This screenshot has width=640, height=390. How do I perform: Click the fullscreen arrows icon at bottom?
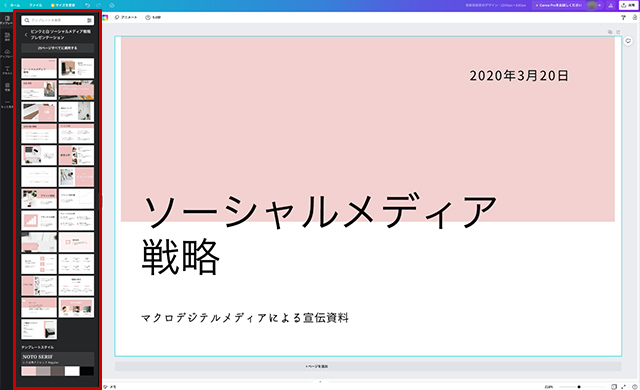click(x=623, y=387)
